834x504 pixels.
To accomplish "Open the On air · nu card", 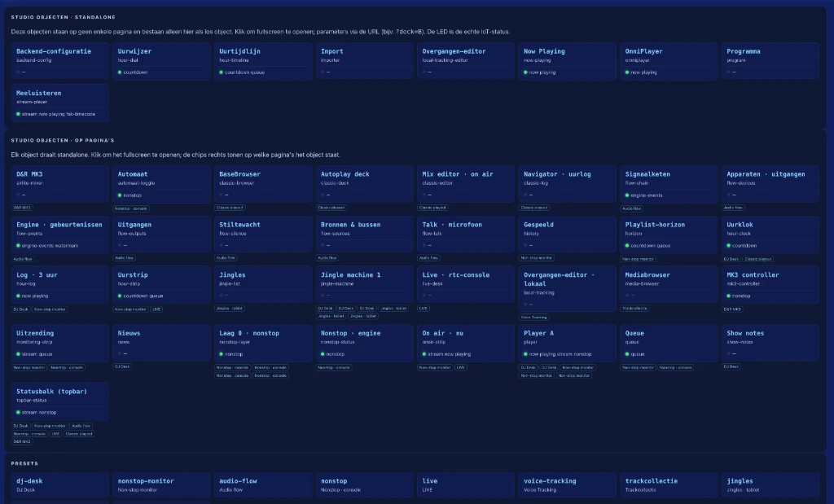I will tap(466, 344).
